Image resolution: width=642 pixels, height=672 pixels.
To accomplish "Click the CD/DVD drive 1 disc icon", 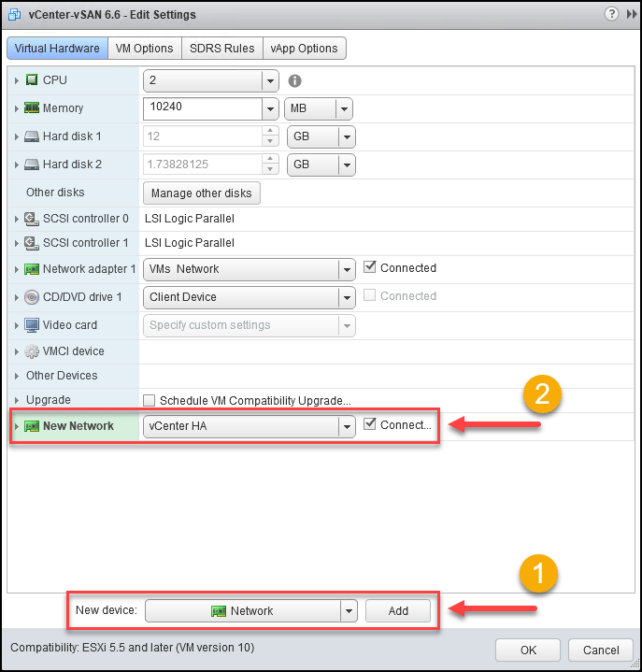I will 32,297.
